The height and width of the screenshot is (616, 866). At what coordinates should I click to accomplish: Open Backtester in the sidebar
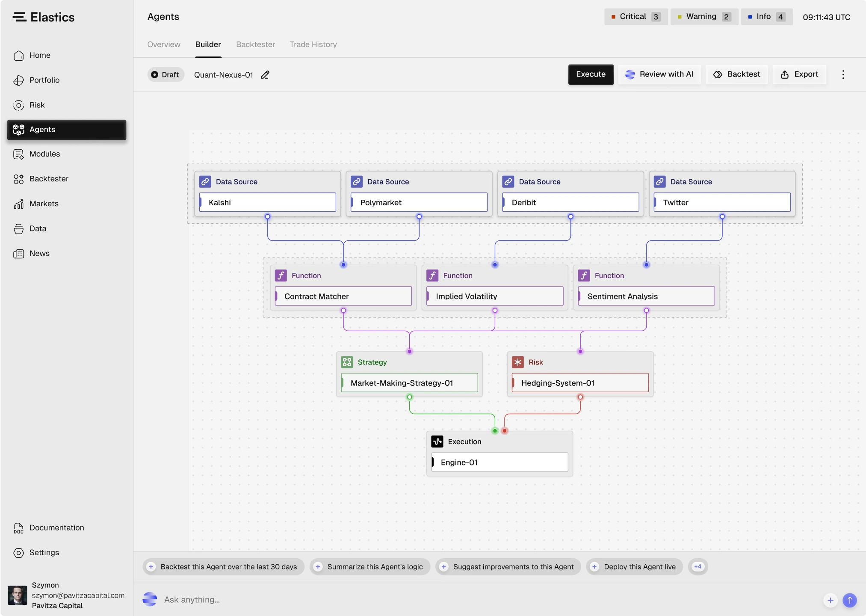(x=67, y=179)
